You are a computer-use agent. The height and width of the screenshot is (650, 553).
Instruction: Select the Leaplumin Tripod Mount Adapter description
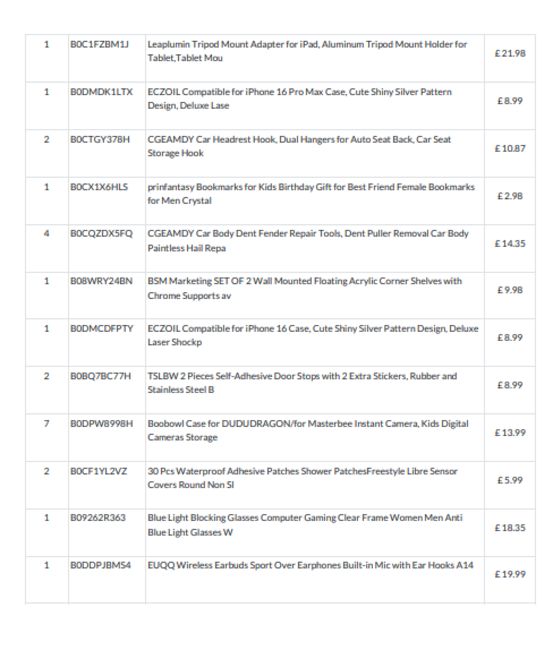click(x=307, y=51)
